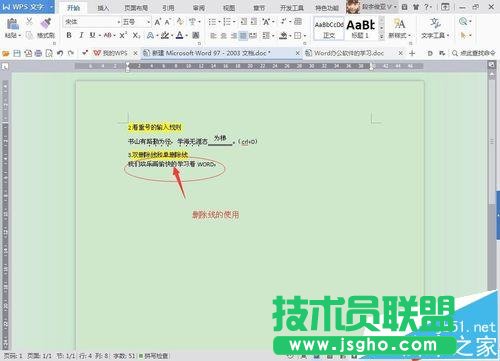Click the Paste clipboard icon
This screenshot has height=361, width=500.
(x=13, y=25)
